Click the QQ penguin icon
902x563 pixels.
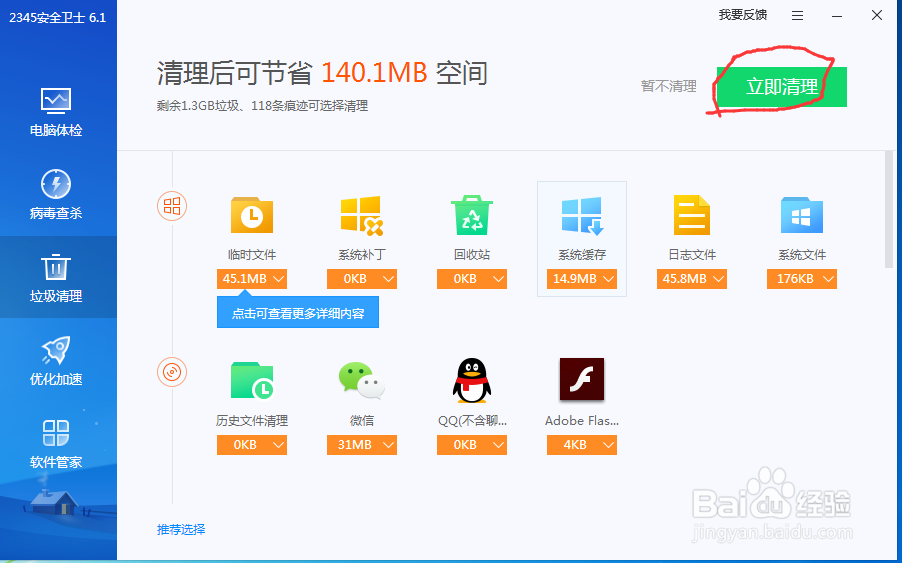tap(472, 381)
